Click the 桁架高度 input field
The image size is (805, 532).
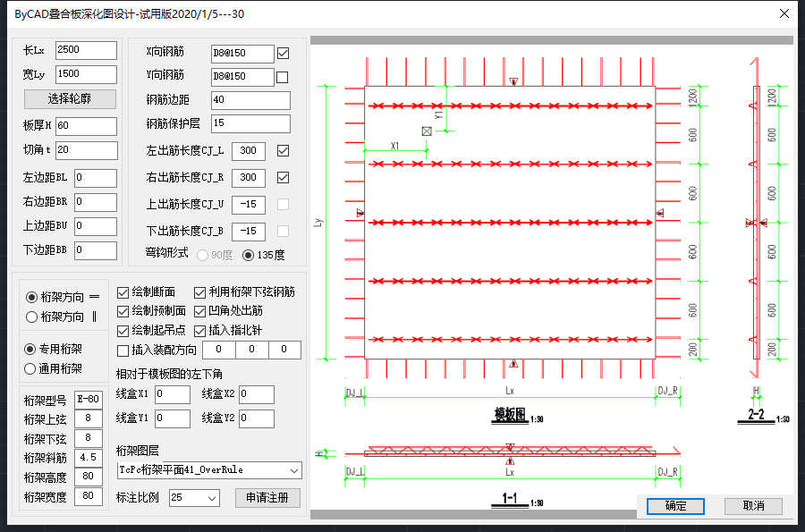click(89, 477)
